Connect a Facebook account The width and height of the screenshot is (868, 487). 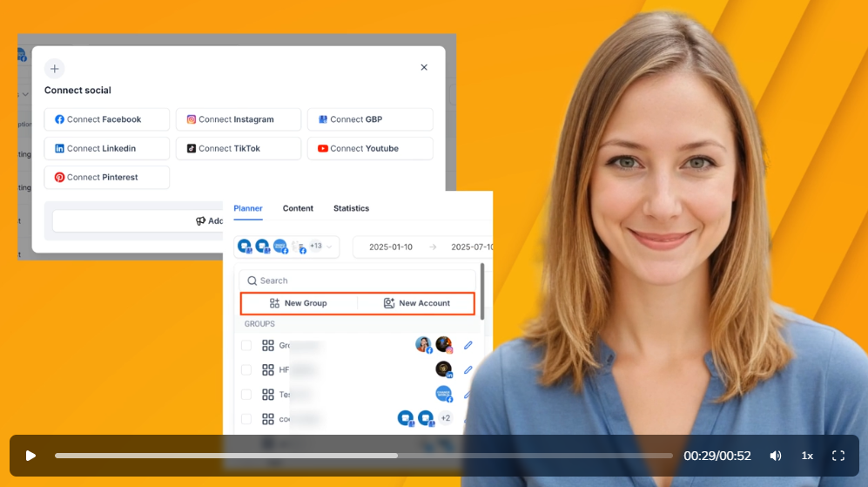[x=107, y=119]
